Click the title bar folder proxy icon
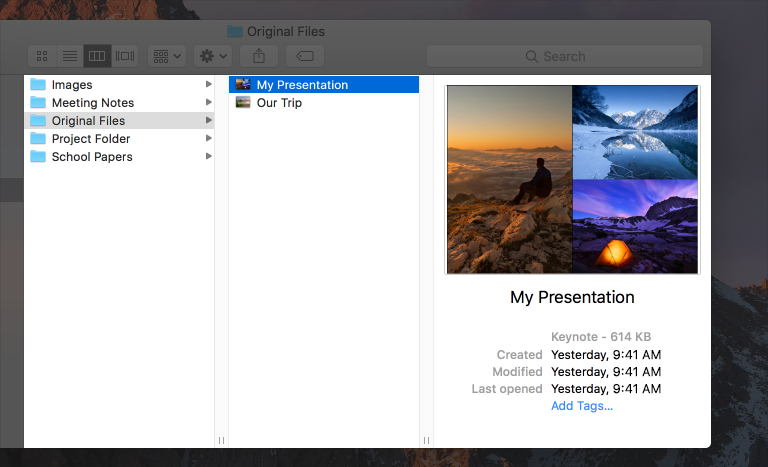Image resolution: width=768 pixels, height=467 pixels. click(x=235, y=32)
